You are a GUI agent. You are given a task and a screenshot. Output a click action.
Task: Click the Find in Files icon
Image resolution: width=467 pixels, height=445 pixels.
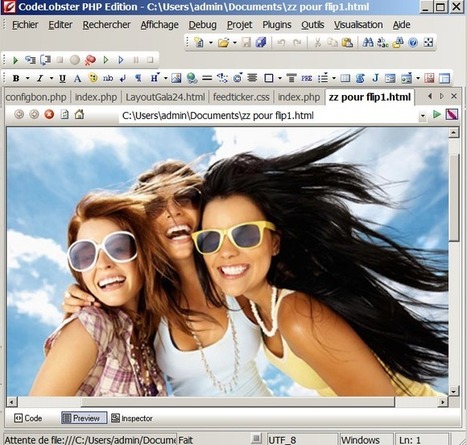(x=398, y=42)
